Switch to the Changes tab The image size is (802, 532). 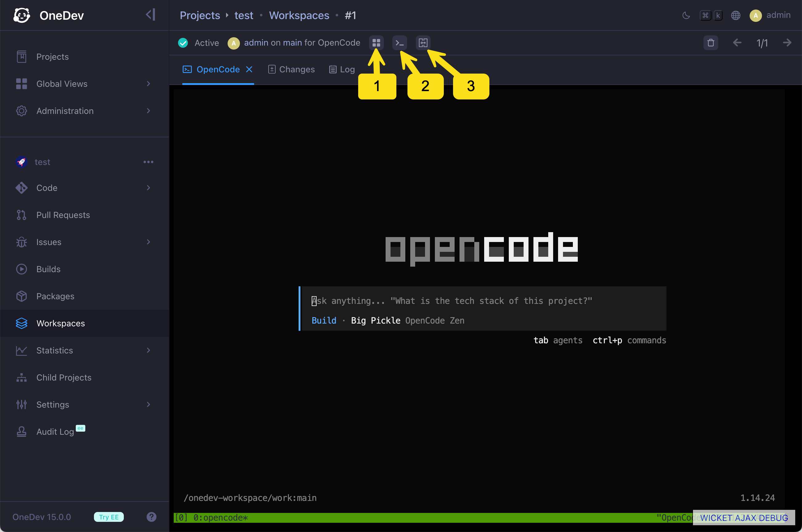292,70
